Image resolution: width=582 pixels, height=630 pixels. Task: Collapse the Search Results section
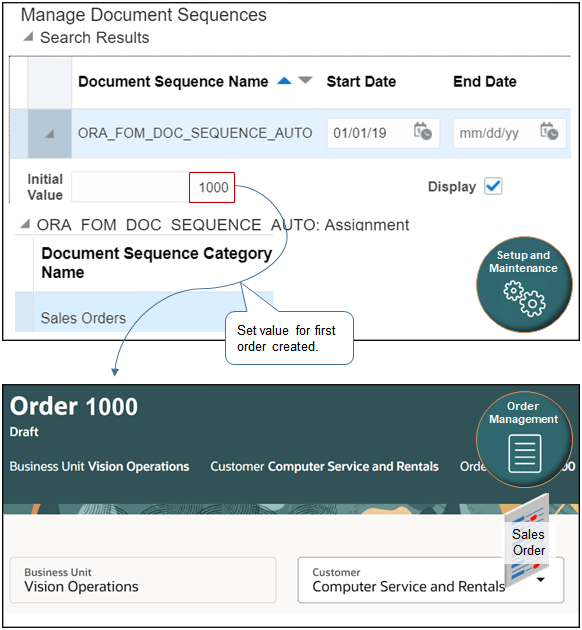[28, 37]
